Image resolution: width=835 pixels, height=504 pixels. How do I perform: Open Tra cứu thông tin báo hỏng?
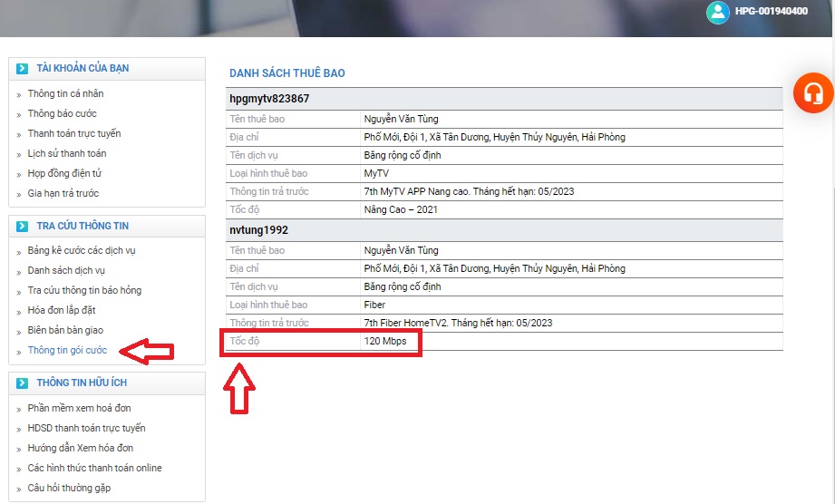pos(84,290)
